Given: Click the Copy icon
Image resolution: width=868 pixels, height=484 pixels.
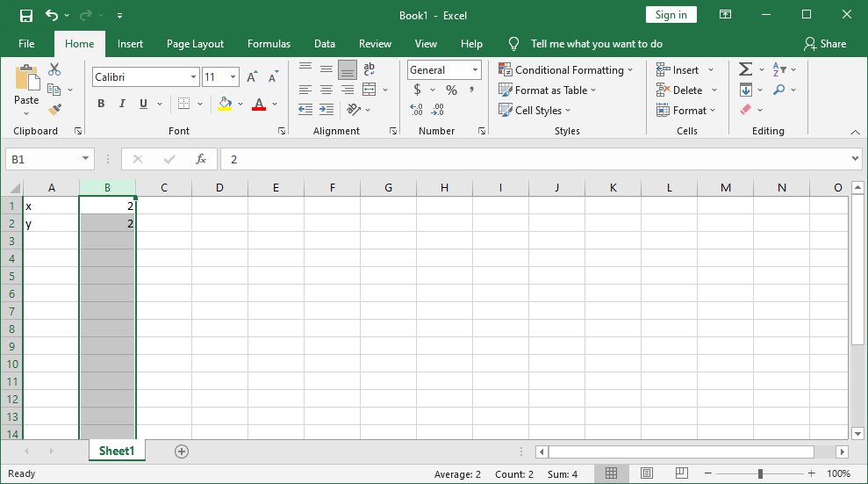Looking at the screenshot, I should tap(54, 90).
